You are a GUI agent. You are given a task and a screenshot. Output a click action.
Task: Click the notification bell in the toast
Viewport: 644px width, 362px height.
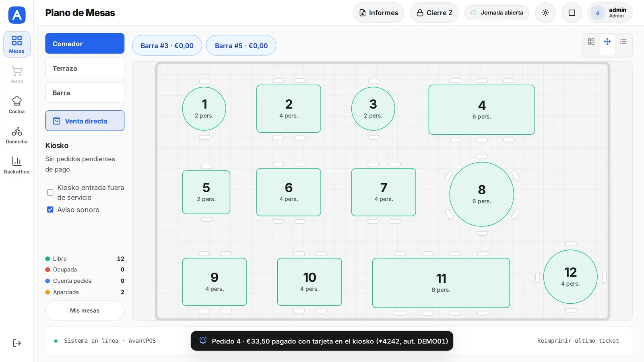coord(203,341)
